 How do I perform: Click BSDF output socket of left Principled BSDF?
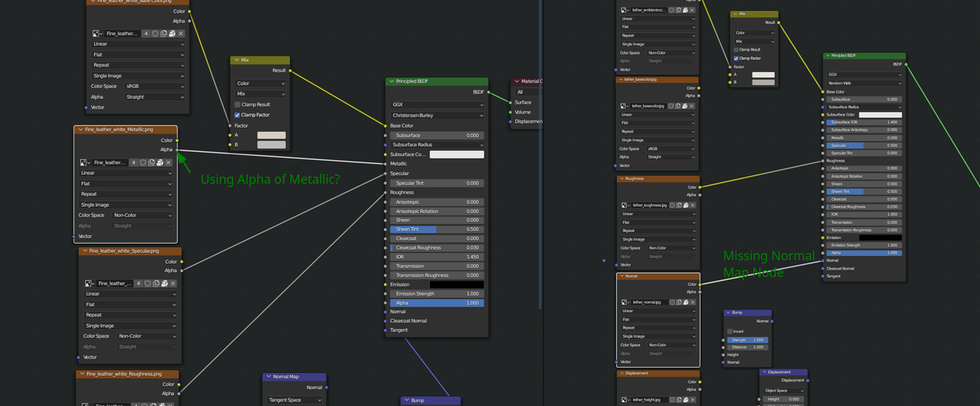click(x=488, y=92)
